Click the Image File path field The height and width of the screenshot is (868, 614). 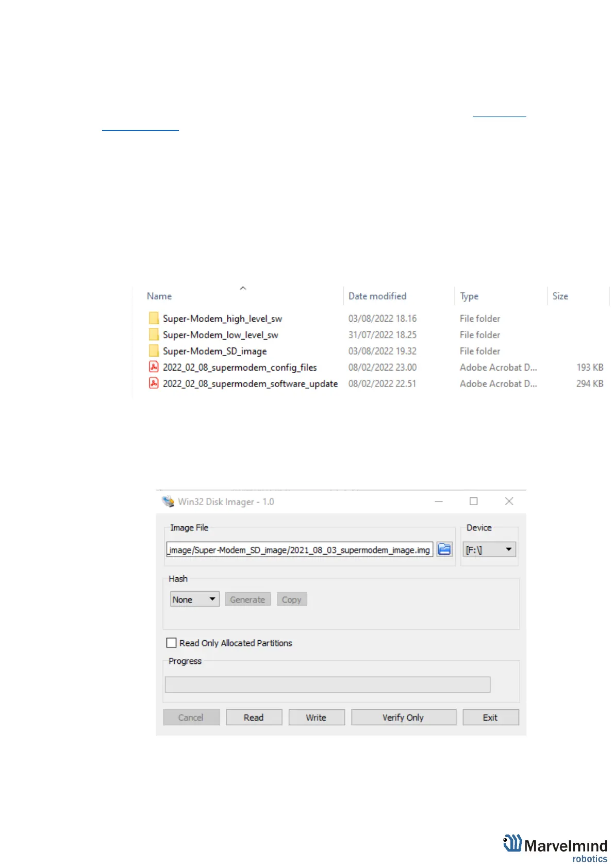[300, 549]
